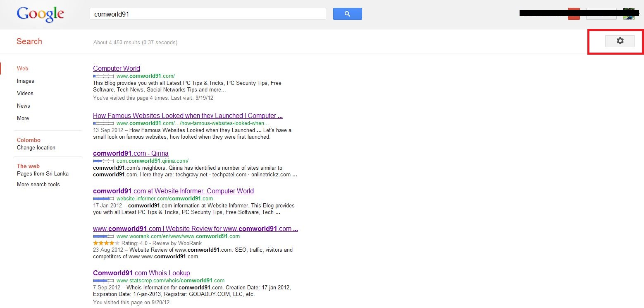Expand the More search categories
The width and height of the screenshot is (644, 308).
point(23,118)
